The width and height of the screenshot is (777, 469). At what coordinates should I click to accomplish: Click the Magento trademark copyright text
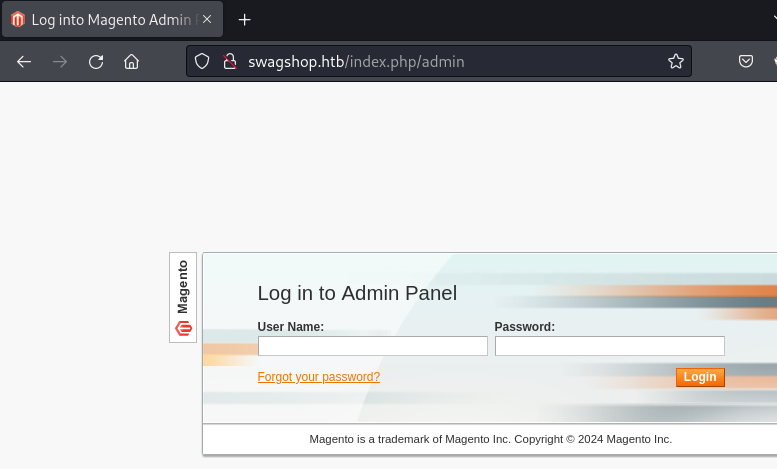click(491, 439)
